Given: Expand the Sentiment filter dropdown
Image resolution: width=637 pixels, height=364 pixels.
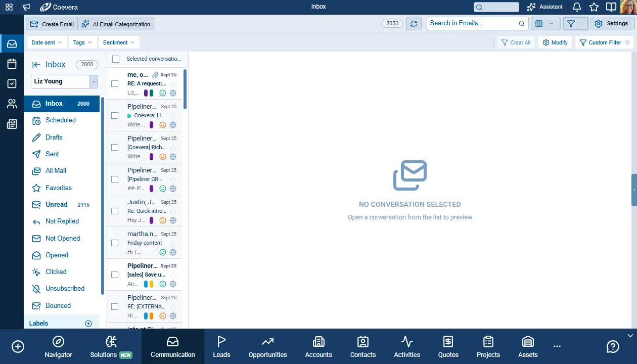Looking at the screenshot, I should click(119, 42).
